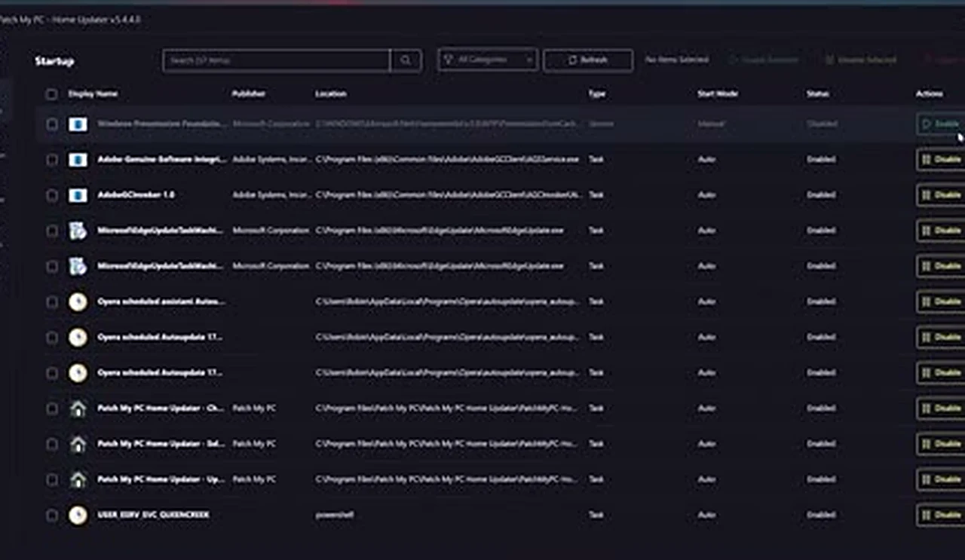Sort by the Publisher column header
Screen dimensions: 965x560
click(x=248, y=94)
